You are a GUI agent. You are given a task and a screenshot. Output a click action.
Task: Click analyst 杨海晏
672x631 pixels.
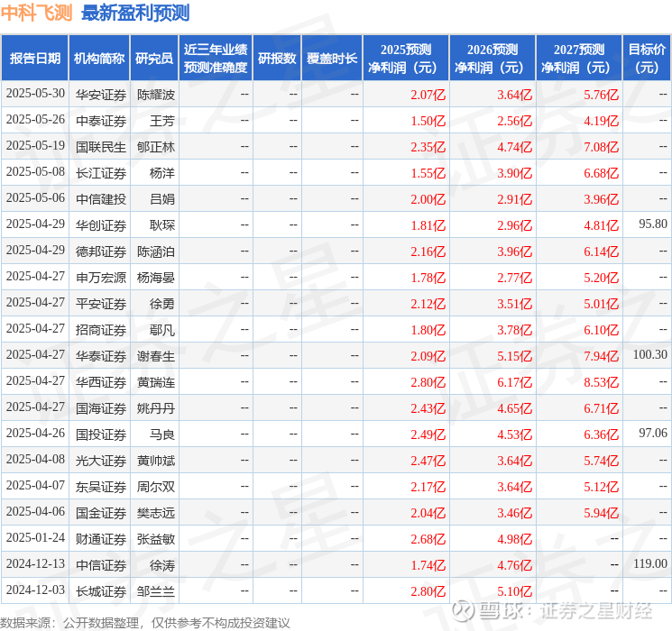[156, 278]
